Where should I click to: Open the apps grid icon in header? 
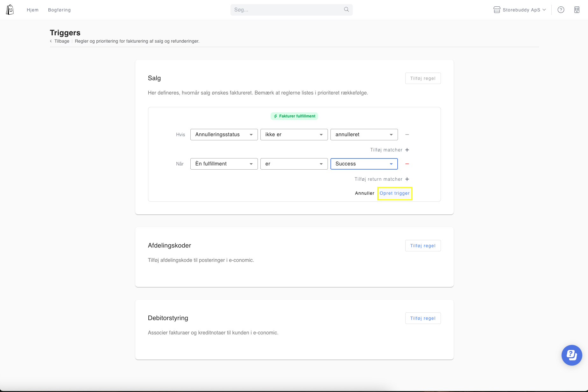(x=577, y=10)
